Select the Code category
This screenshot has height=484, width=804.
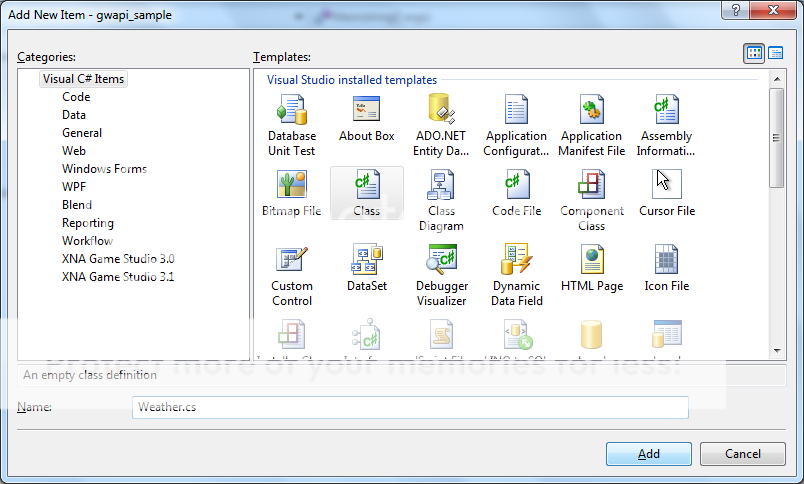pos(76,97)
